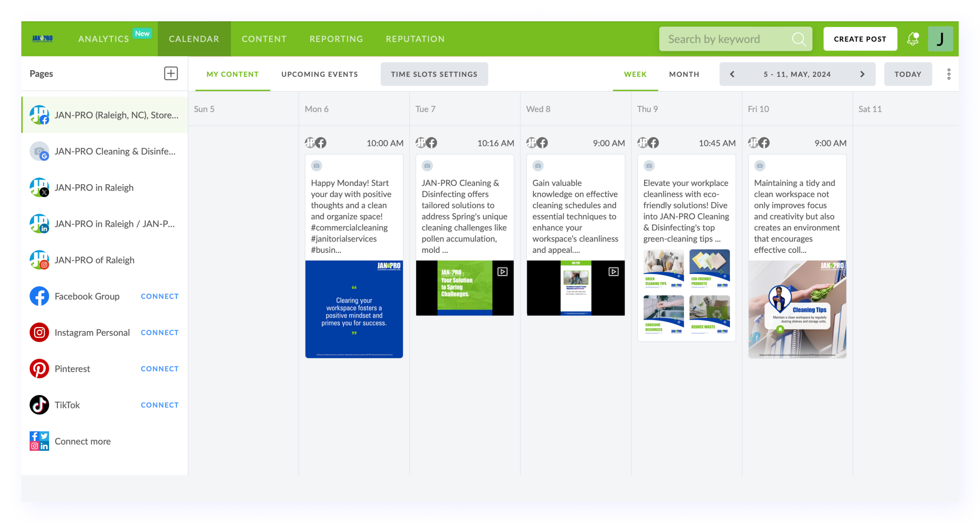Click Friday Maintaining a tidy post text
This screenshot has width=980, height=523.
pos(797,216)
